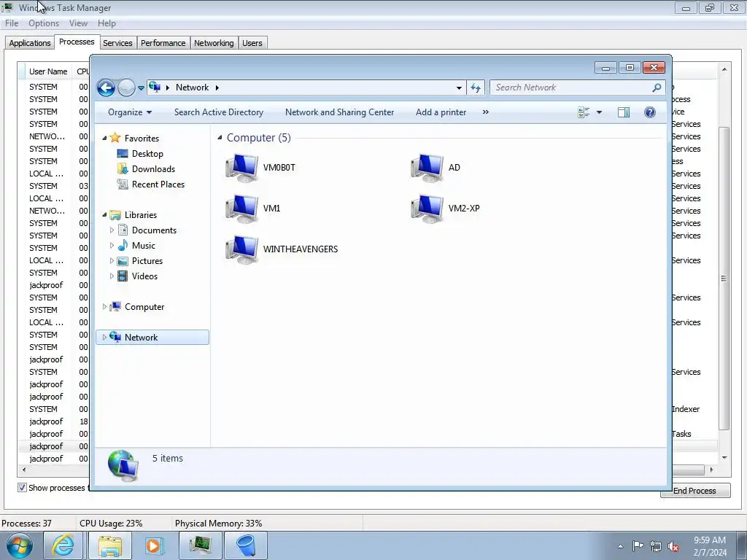
Task: Collapse the Favorites tree group
Action: [x=105, y=139]
